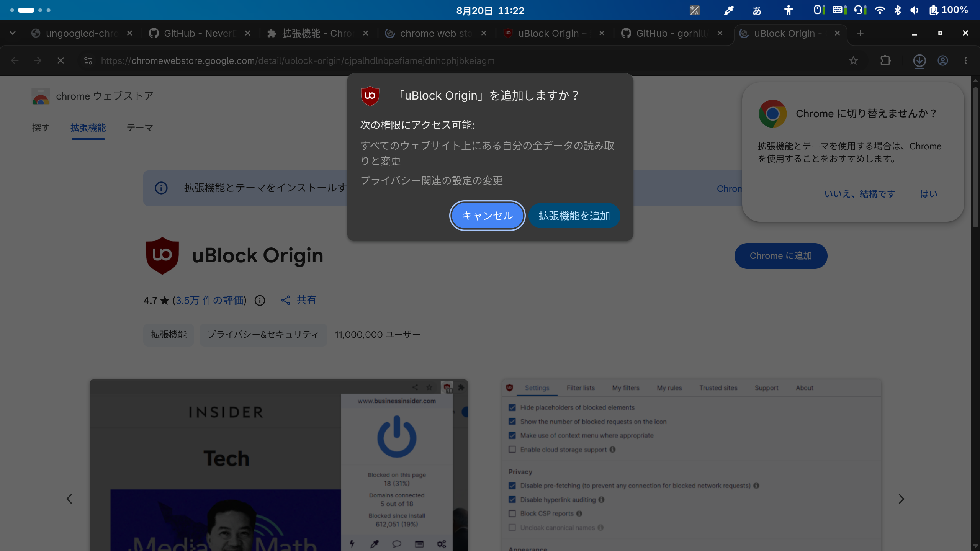Select the 拡張機能 store tab
The image size is (980, 551).
pos(88,128)
